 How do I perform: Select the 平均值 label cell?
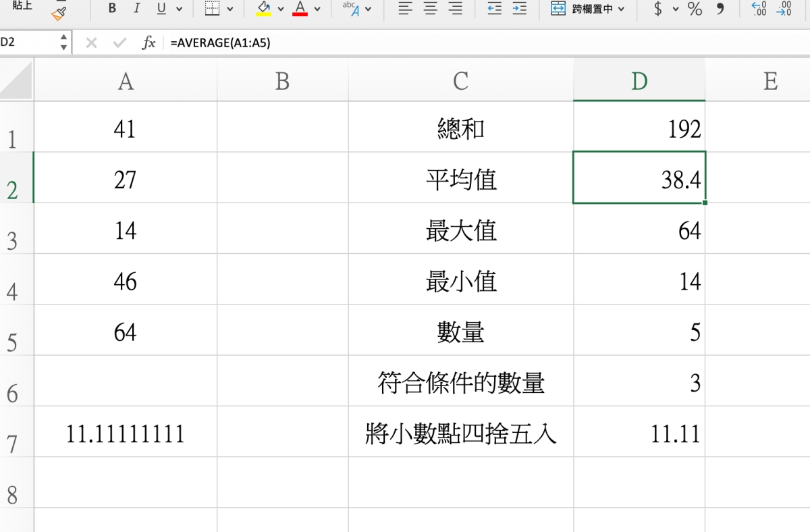[461, 178]
